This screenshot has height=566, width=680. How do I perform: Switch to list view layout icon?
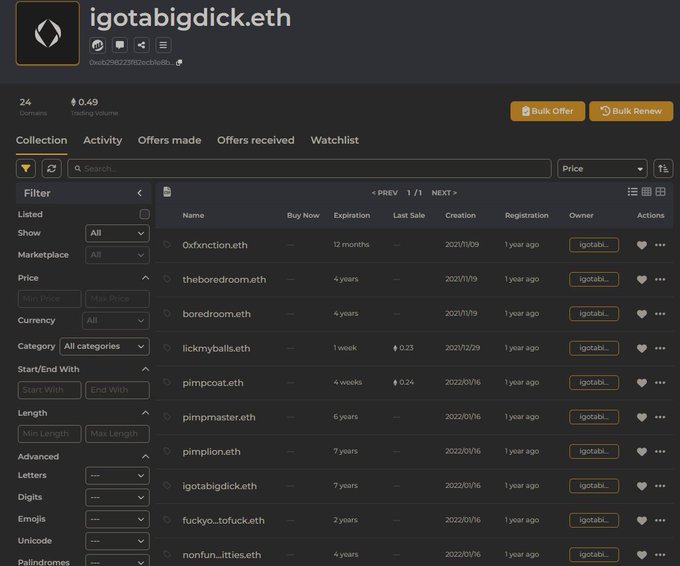coord(632,192)
